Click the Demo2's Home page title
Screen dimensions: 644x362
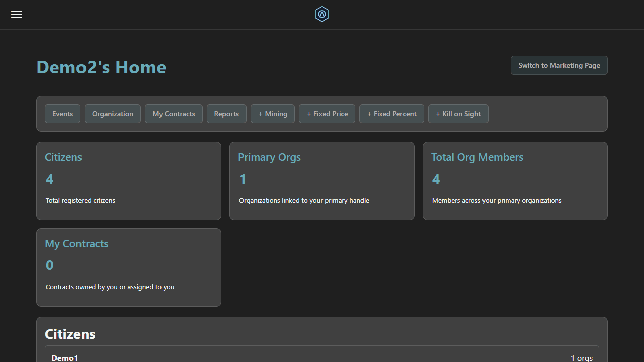101,67
